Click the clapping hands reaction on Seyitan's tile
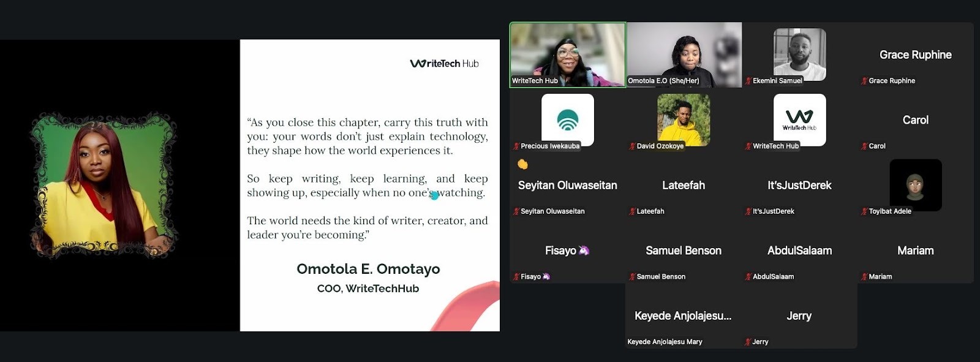This screenshot has width=980, height=362. pos(522,164)
